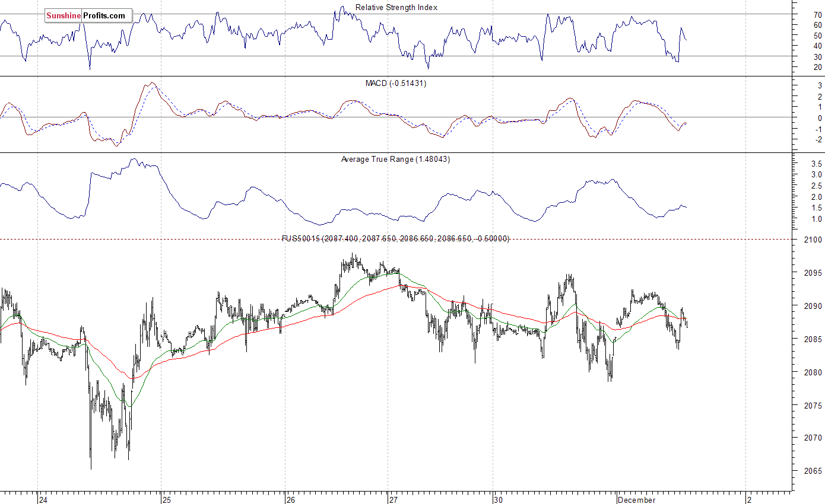Click the RSI 70 axis label
This screenshot has width=825, height=504.
(818, 14)
